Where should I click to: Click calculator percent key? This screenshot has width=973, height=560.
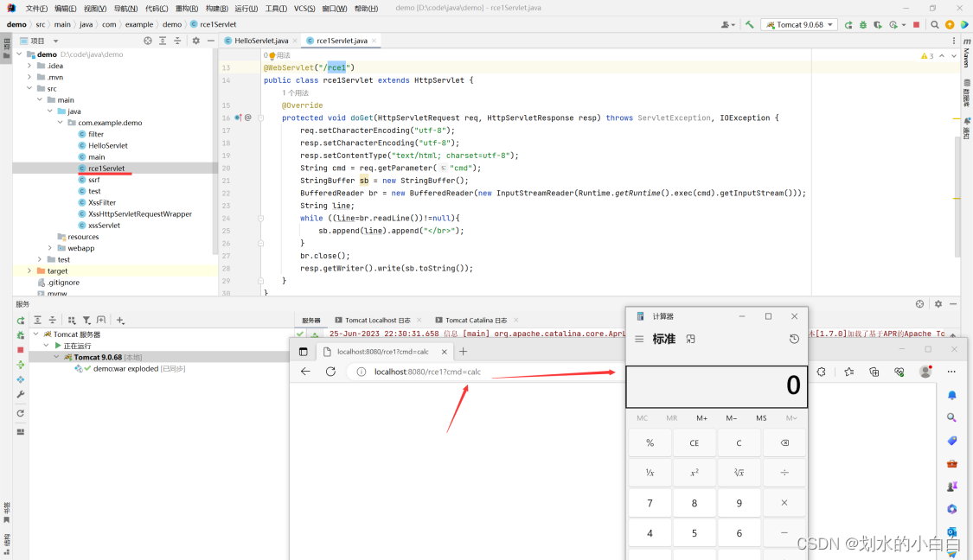650,442
